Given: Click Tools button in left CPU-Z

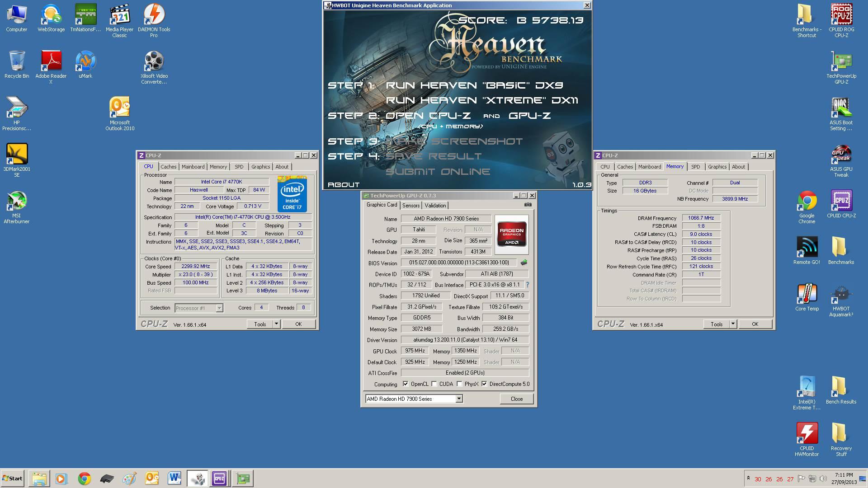Looking at the screenshot, I should [x=260, y=324].
